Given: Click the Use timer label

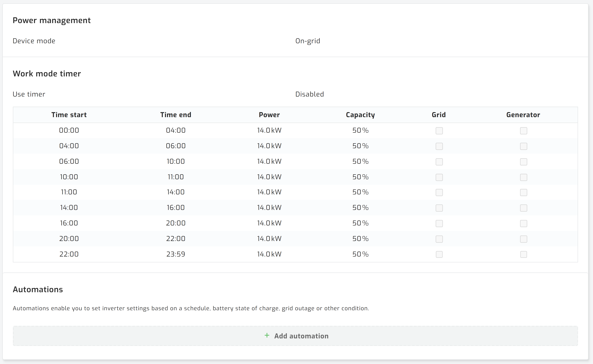Looking at the screenshot, I should pos(29,94).
